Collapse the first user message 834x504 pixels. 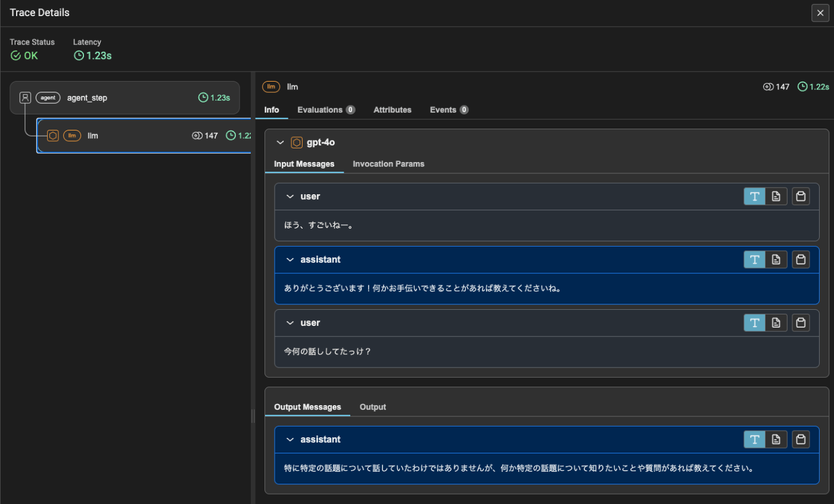pyautogui.click(x=290, y=197)
